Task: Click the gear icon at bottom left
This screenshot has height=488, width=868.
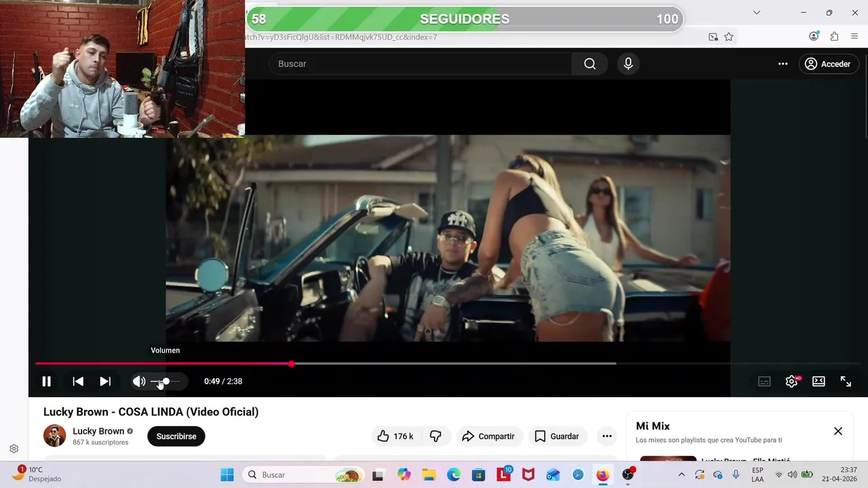Action: [14, 449]
